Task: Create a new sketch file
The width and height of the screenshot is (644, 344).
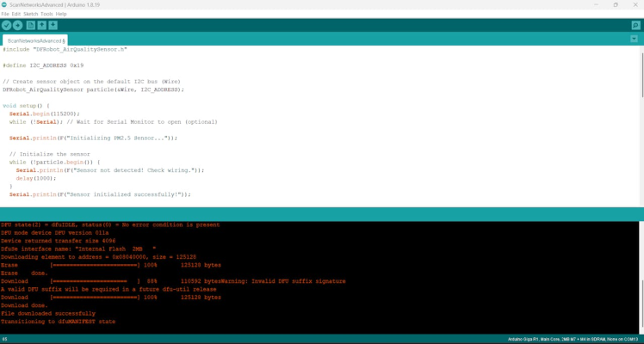Action: tap(31, 26)
